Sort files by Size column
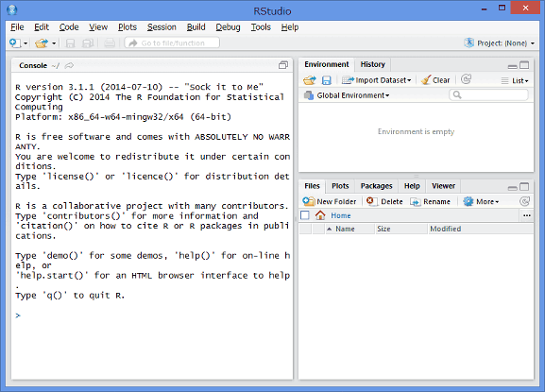 (401, 229)
